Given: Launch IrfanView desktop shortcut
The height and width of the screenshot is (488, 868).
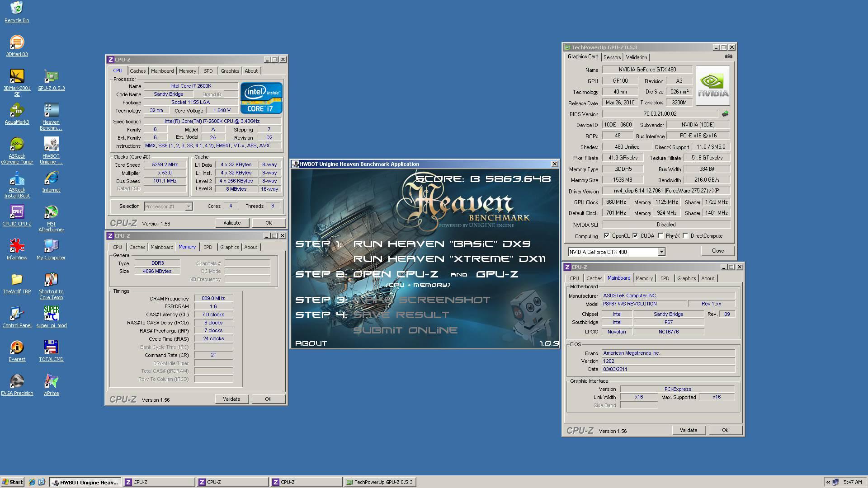Looking at the screenshot, I should pos(17,249).
